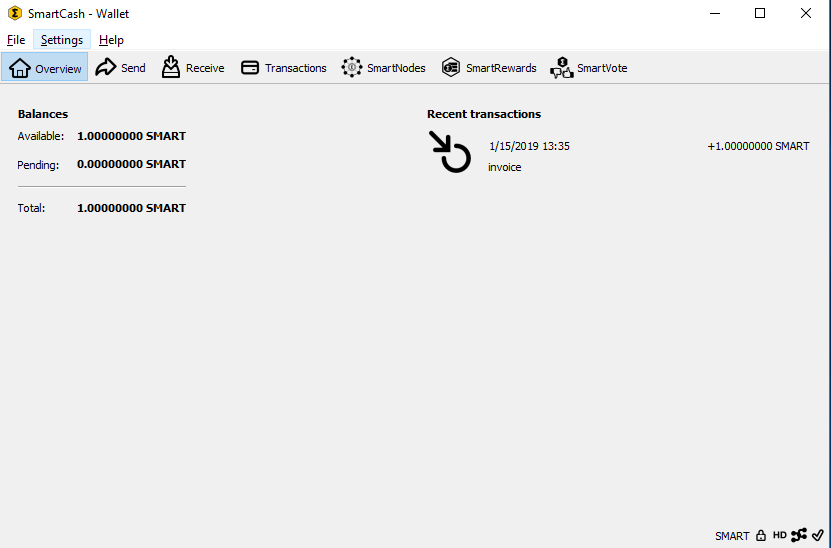Open the Settings menu
Image resolution: width=831 pixels, height=548 pixels.
click(62, 40)
